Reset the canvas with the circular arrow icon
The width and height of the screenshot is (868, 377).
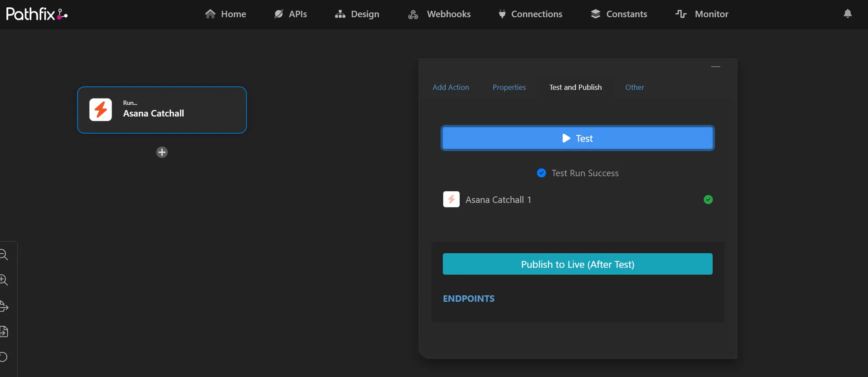pyautogui.click(x=3, y=357)
